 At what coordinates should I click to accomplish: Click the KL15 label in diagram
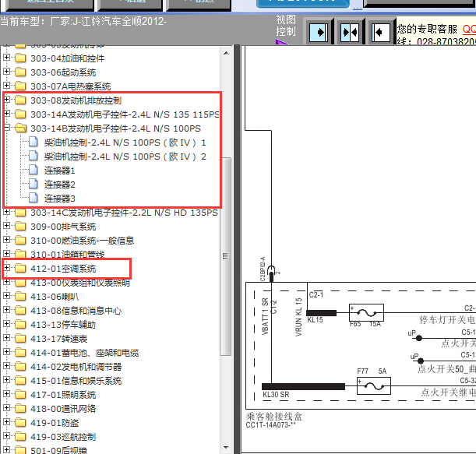(x=315, y=320)
